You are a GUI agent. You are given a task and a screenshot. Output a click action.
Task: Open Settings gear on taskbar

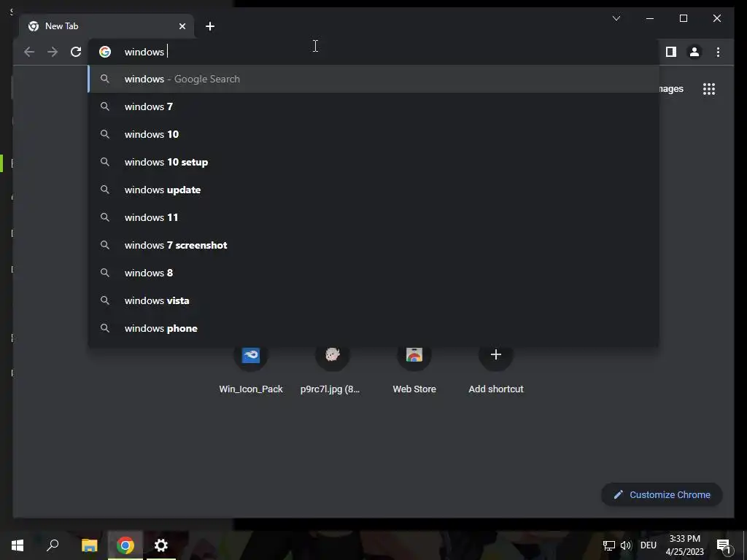point(161,545)
